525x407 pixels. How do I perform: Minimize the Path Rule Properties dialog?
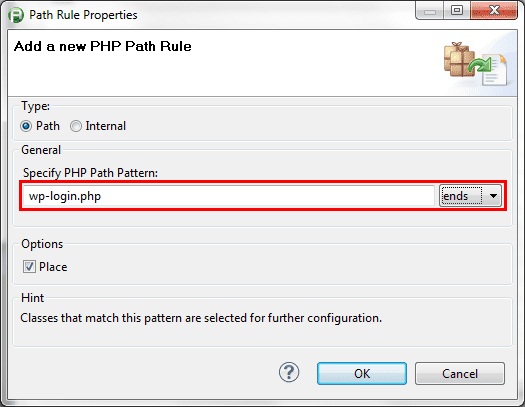430,11
